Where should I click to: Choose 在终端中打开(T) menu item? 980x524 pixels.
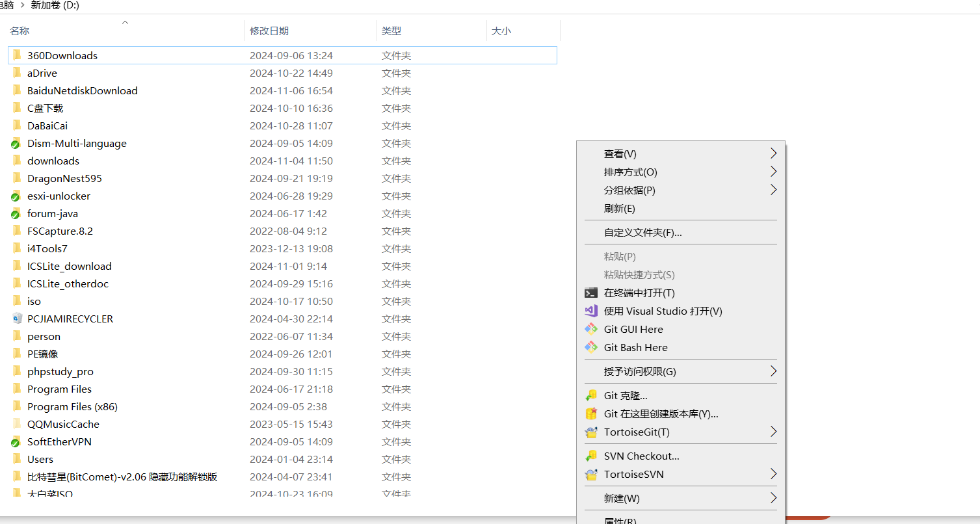pyautogui.click(x=681, y=293)
